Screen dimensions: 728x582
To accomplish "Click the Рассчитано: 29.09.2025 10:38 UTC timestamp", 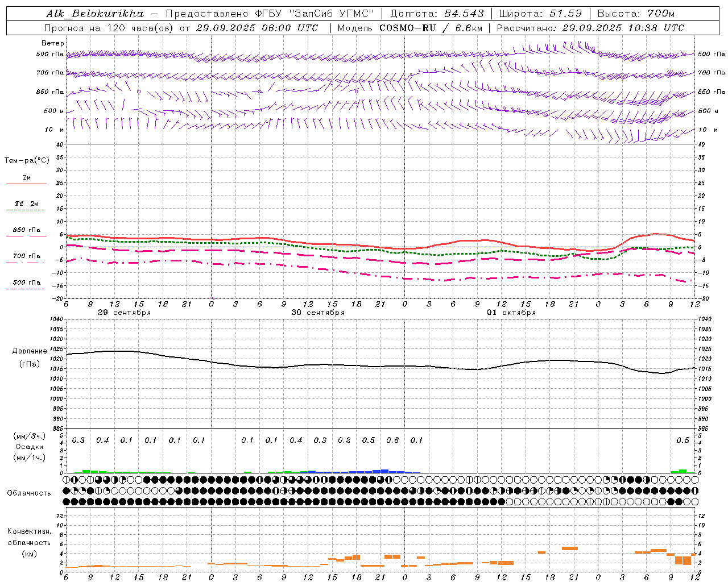I will click(590, 28).
